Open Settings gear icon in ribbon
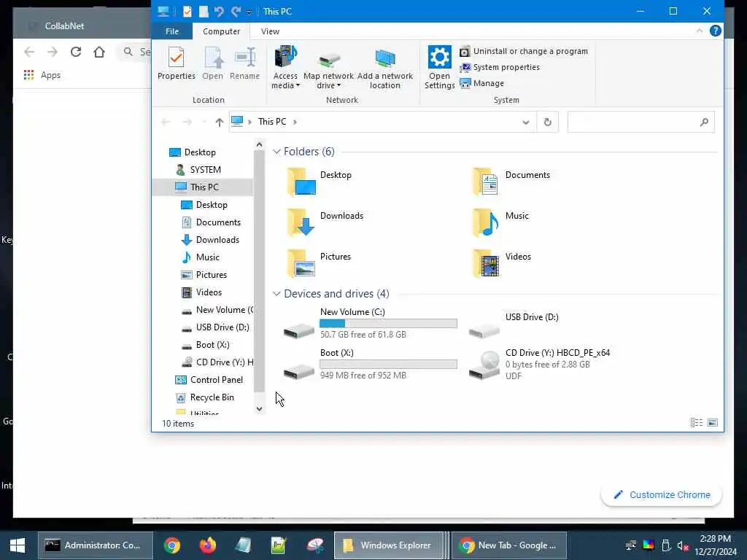This screenshot has height=560, width=747. (x=439, y=67)
